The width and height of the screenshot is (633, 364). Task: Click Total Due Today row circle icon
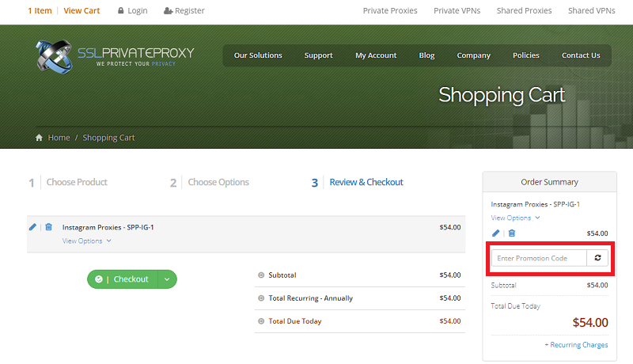coord(261,321)
